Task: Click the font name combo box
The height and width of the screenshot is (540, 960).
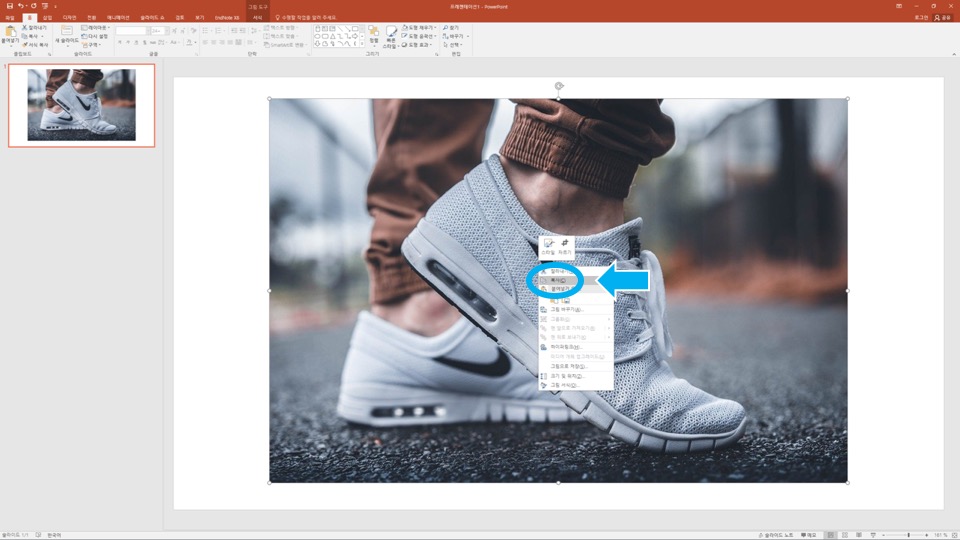Action: point(132,31)
